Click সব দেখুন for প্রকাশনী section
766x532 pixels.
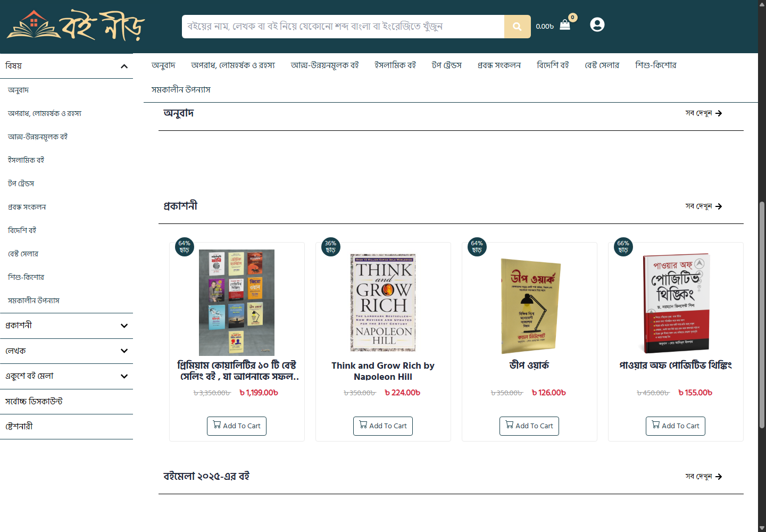[698, 206]
